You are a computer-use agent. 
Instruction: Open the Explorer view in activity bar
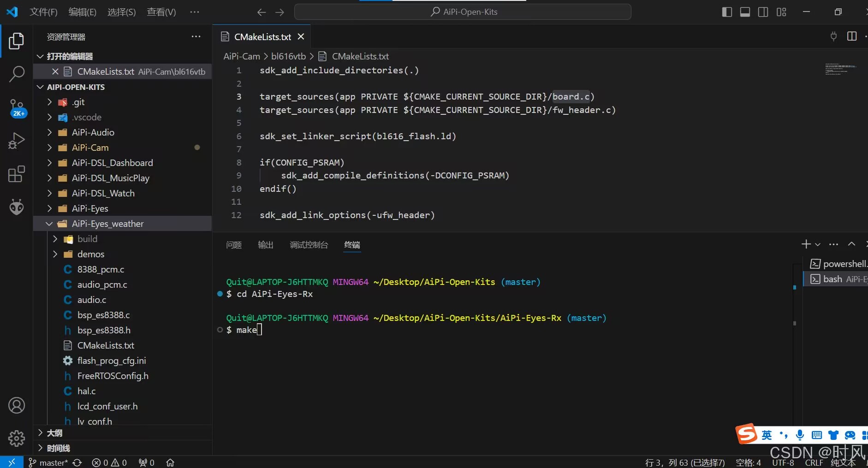17,41
